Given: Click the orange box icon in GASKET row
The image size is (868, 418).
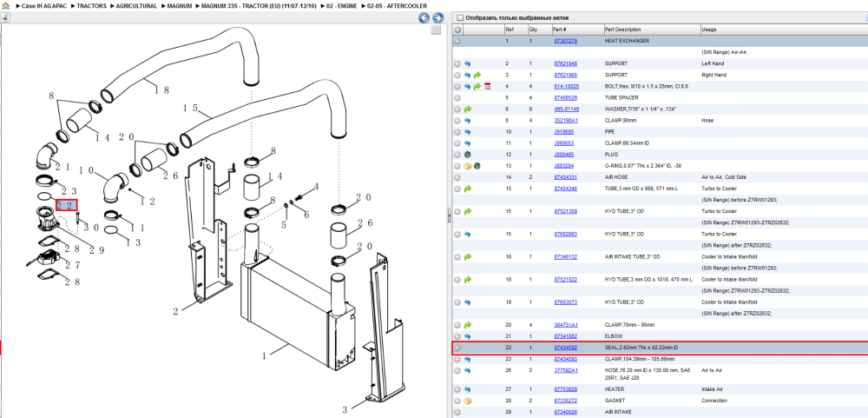Looking at the screenshot, I should point(467,401).
